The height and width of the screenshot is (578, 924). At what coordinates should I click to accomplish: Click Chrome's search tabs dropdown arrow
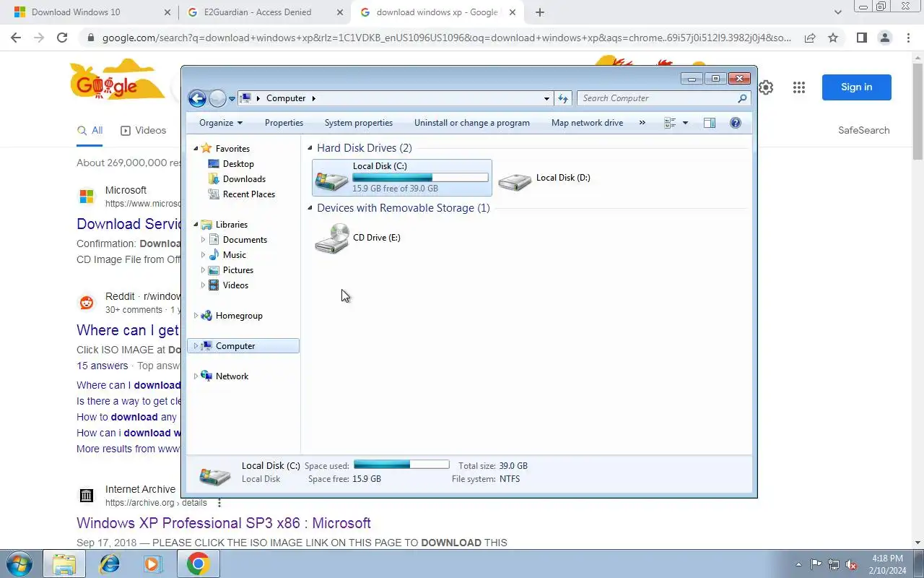[x=837, y=12]
